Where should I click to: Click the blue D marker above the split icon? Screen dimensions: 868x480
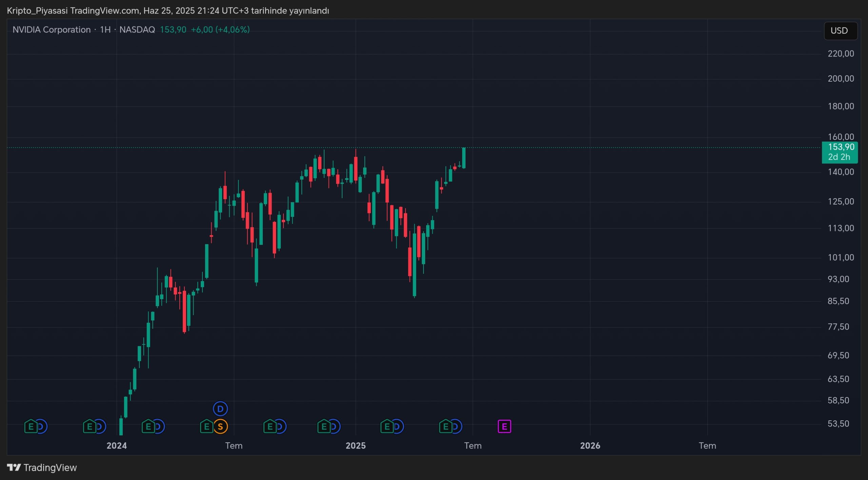click(220, 409)
